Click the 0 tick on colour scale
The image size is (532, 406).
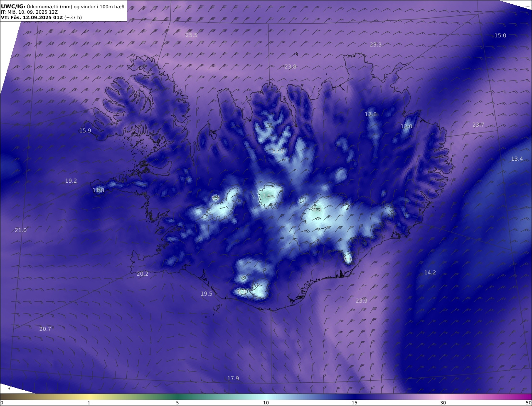[2, 403]
